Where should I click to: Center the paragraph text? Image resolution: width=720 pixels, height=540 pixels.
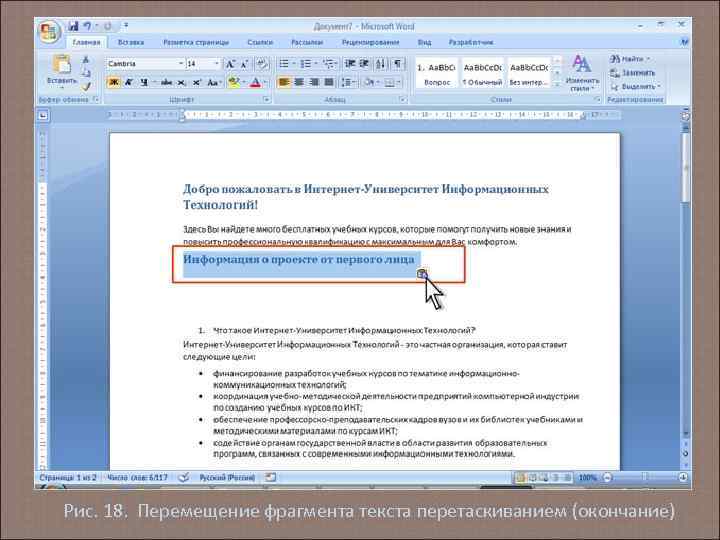coord(299,83)
